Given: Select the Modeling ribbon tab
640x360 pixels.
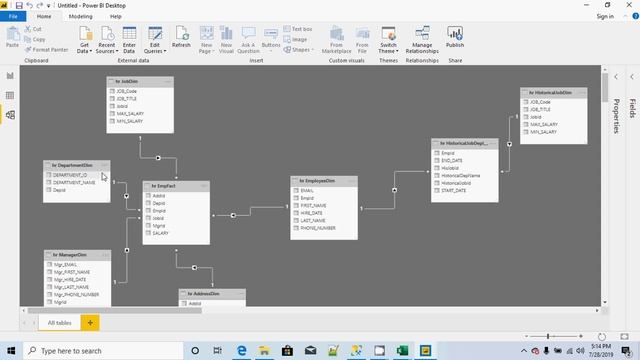Looking at the screenshot, I should point(80,16).
